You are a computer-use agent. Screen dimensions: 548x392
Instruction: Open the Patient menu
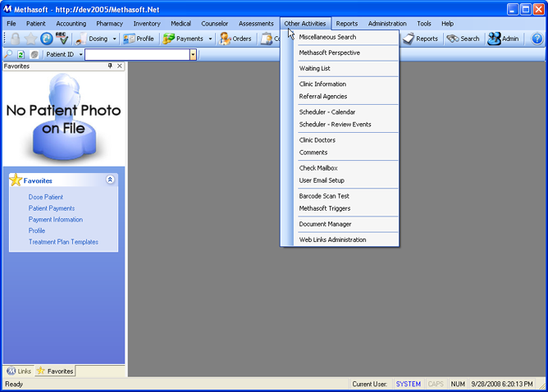35,24
